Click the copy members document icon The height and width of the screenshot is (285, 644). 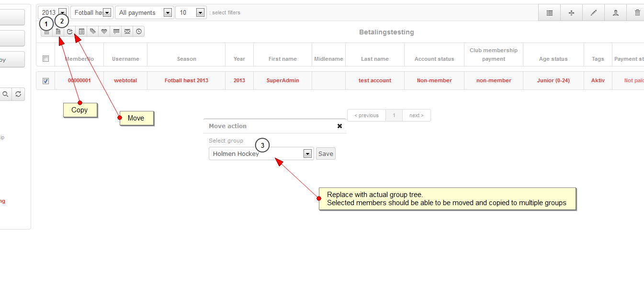click(58, 32)
